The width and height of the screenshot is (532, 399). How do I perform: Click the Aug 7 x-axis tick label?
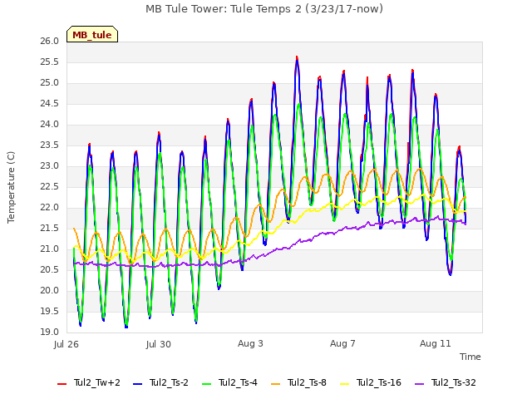pos(342,343)
